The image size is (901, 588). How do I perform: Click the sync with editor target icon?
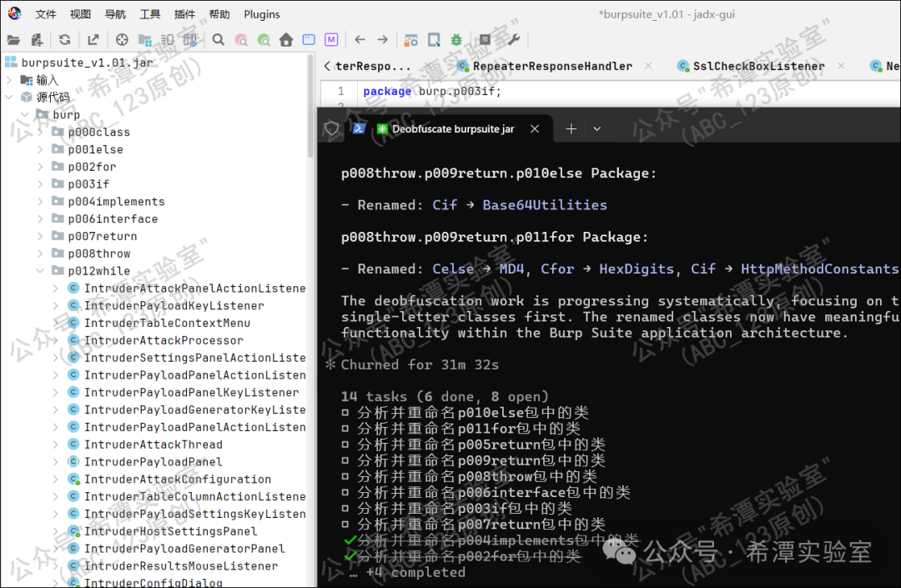pos(122,40)
